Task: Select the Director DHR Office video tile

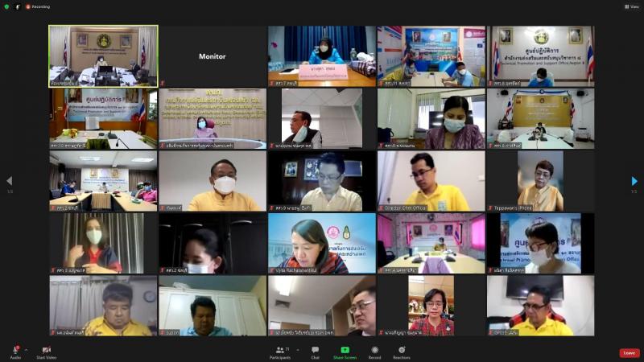Action: [x=431, y=181]
